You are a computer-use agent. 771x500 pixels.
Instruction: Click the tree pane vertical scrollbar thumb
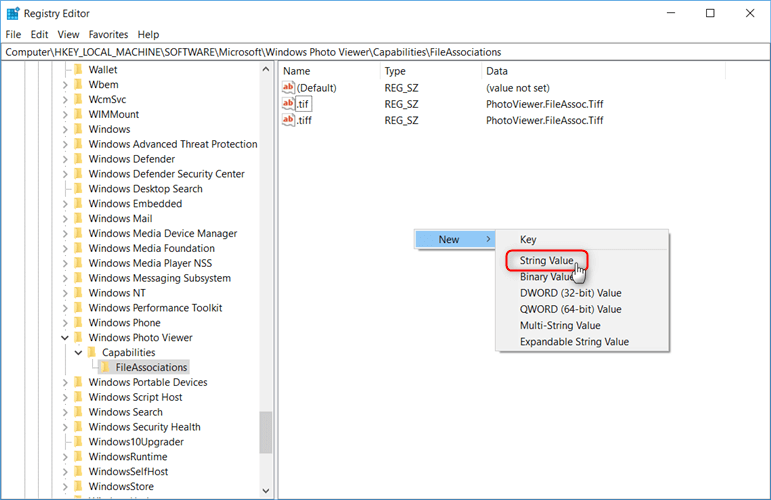click(266, 432)
